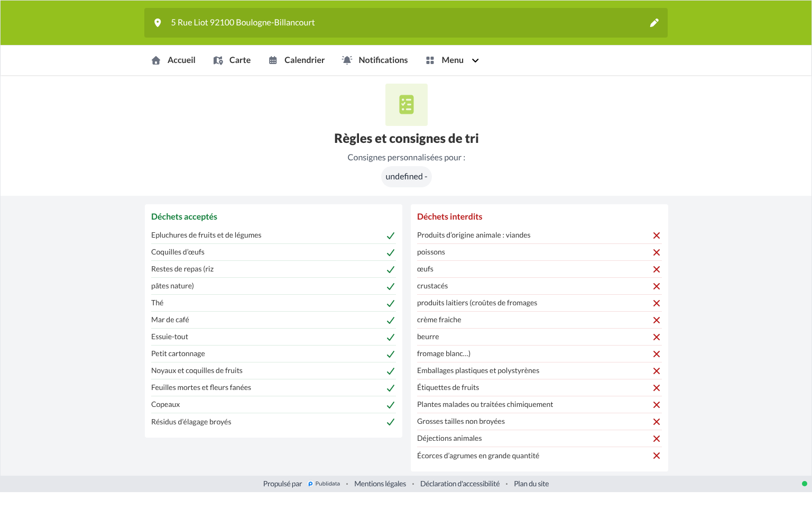Select 'Déchets acceptés' heading
The width and height of the screenshot is (812, 508).
coord(184,216)
